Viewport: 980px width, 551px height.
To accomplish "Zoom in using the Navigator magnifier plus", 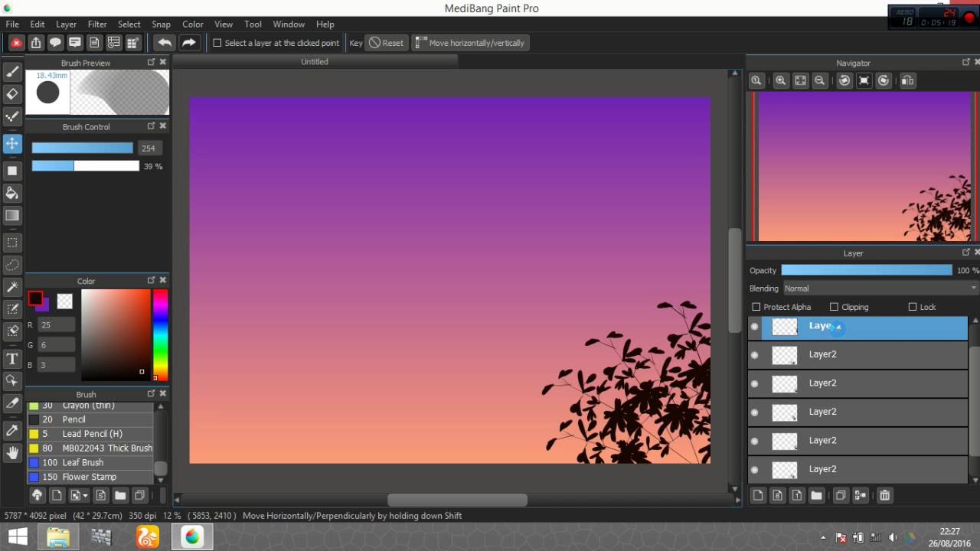I will (x=781, y=80).
